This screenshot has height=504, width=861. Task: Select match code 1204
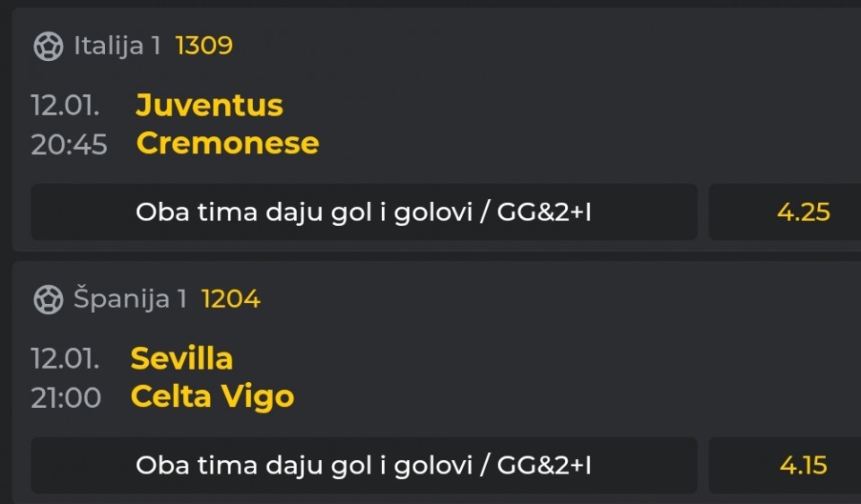[230, 300]
